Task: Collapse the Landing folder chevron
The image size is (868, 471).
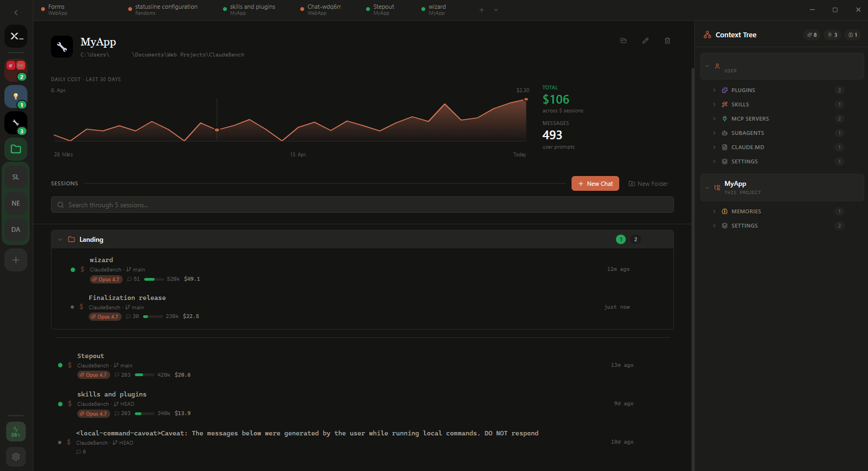Action: coord(60,240)
